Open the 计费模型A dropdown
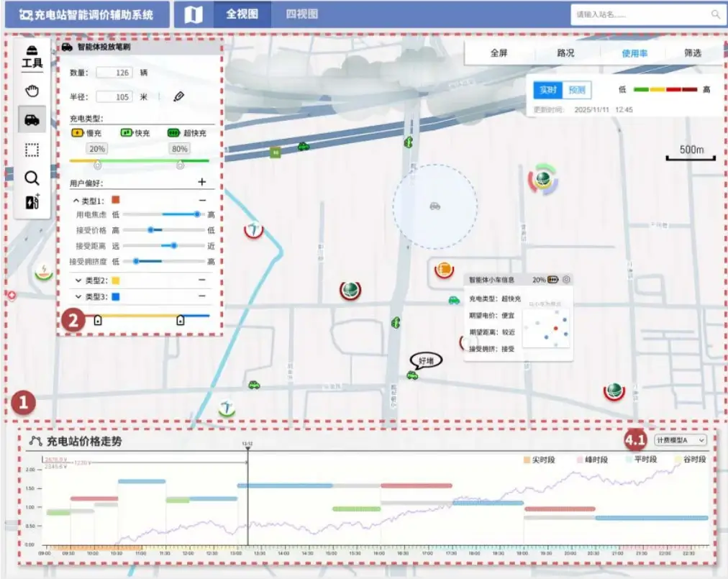 tap(681, 440)
